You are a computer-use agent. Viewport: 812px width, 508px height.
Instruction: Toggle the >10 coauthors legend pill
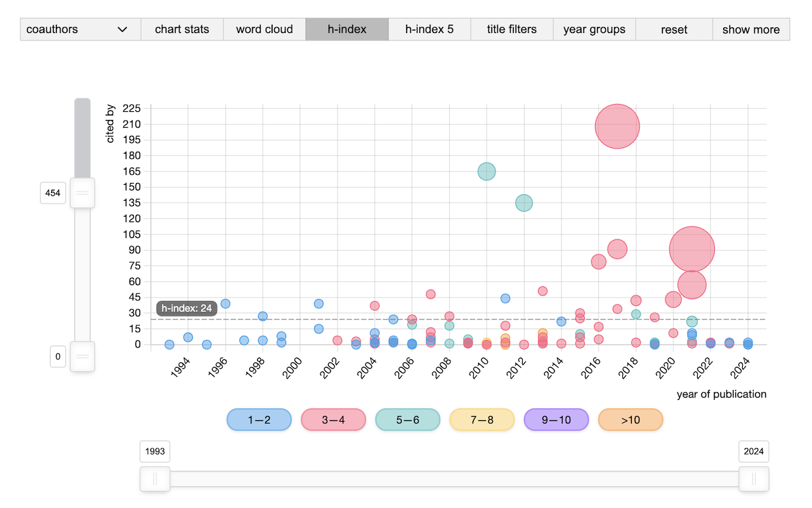click(x=631, y=420)
